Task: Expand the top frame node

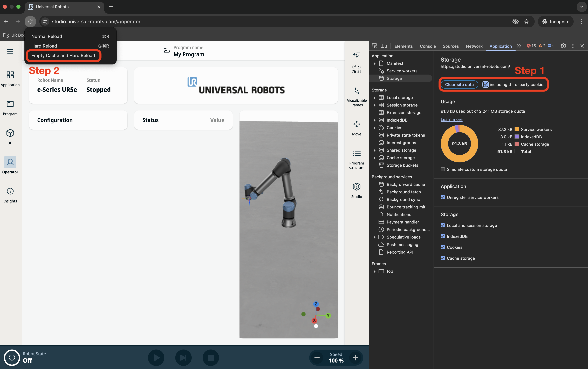Action: point(375,271)
